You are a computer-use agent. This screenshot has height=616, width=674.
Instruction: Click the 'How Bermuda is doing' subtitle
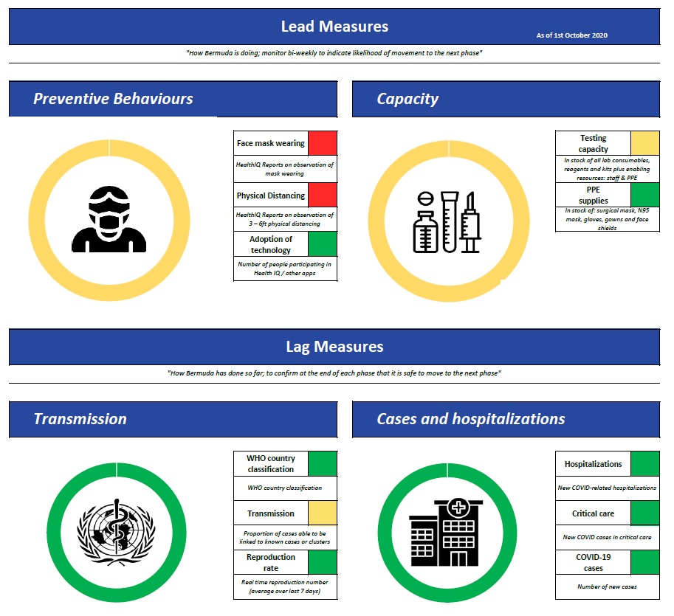(x=334, y=53)
